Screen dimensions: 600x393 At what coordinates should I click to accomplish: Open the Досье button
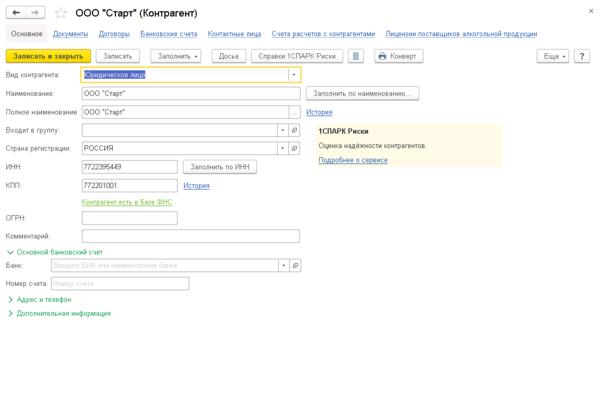228,56
